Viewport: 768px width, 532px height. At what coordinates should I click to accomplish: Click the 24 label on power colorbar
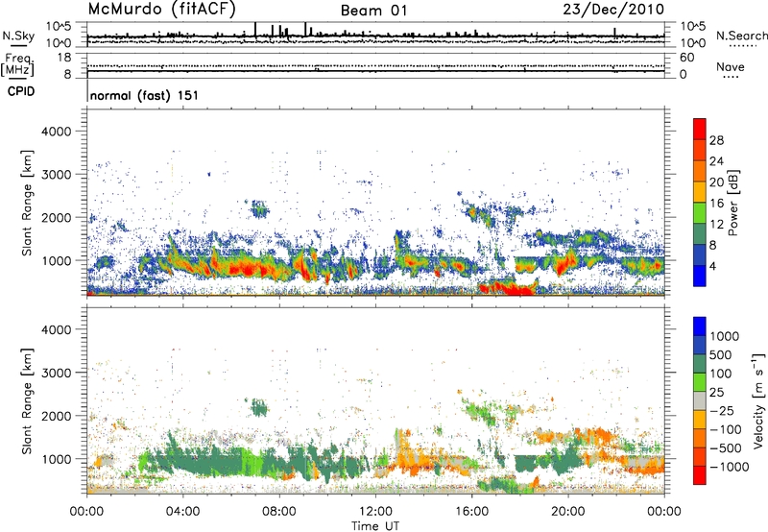[716, 161]
